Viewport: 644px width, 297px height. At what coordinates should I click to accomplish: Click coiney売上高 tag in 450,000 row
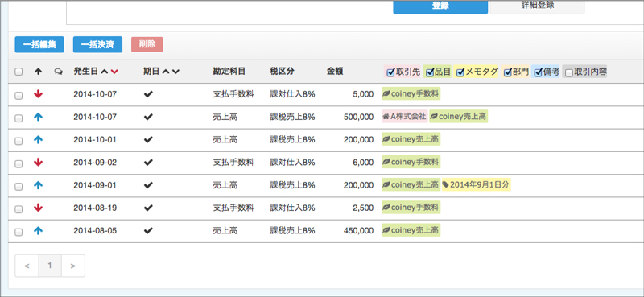pyautogui.click(x=411, y=230)
